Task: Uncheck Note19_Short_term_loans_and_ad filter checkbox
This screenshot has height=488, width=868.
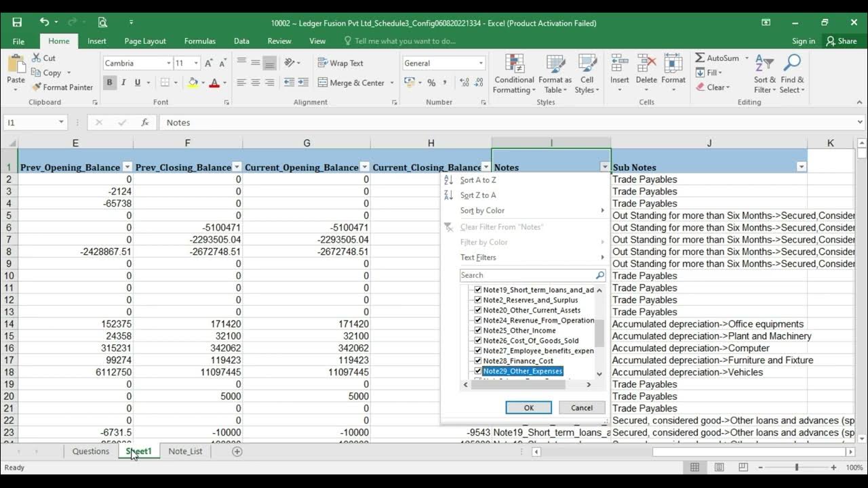Action: click(x=478, y=290)
